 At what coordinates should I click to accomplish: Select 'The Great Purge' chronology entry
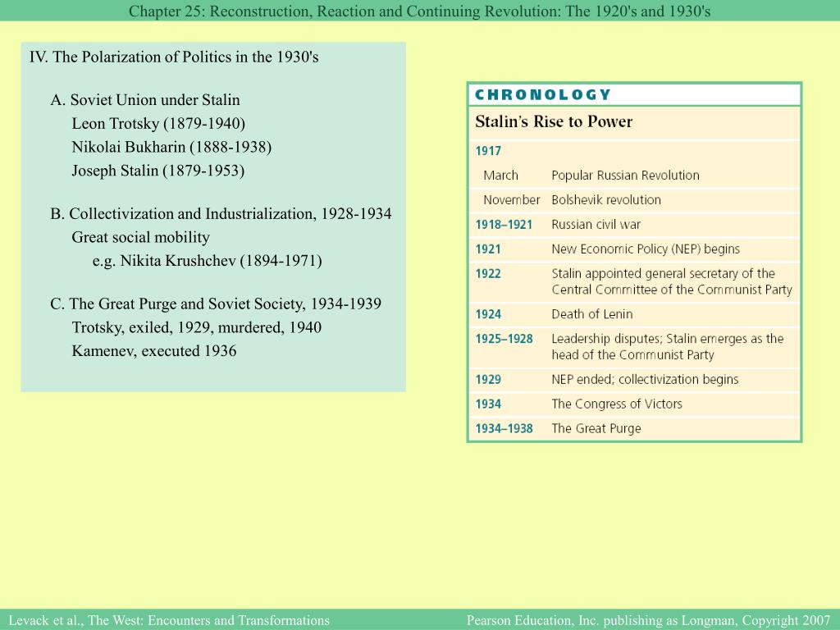(x=596, y=428)
